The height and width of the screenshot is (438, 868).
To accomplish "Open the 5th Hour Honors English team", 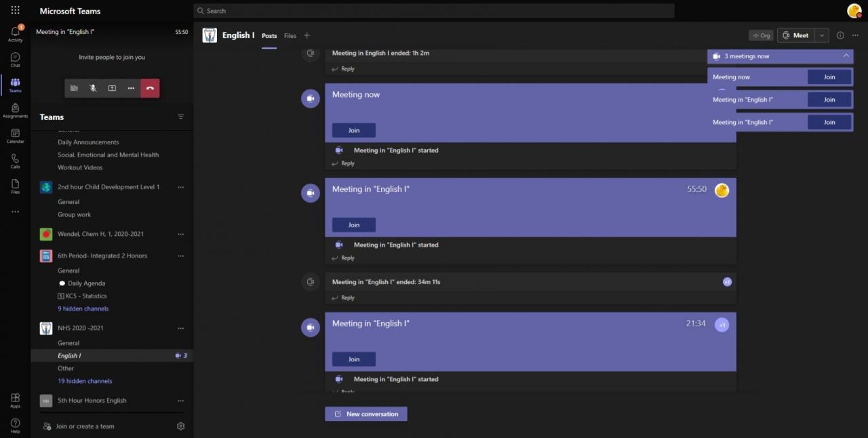I will [x=92, y=401].
